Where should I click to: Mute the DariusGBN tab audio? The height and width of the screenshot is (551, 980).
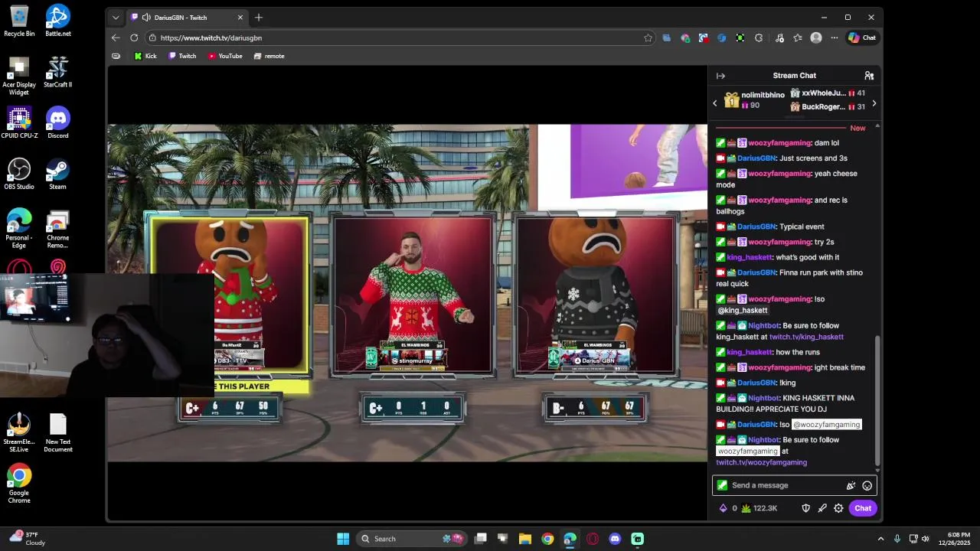(x=145, y=18)
